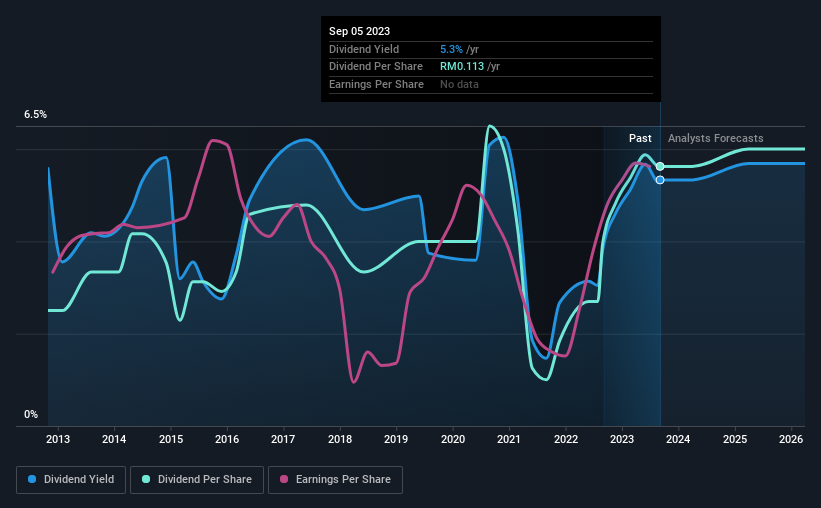This screenshot has width=821, height=508.
Task: Click the 2015 x-axis label
Action: point(171,439)
